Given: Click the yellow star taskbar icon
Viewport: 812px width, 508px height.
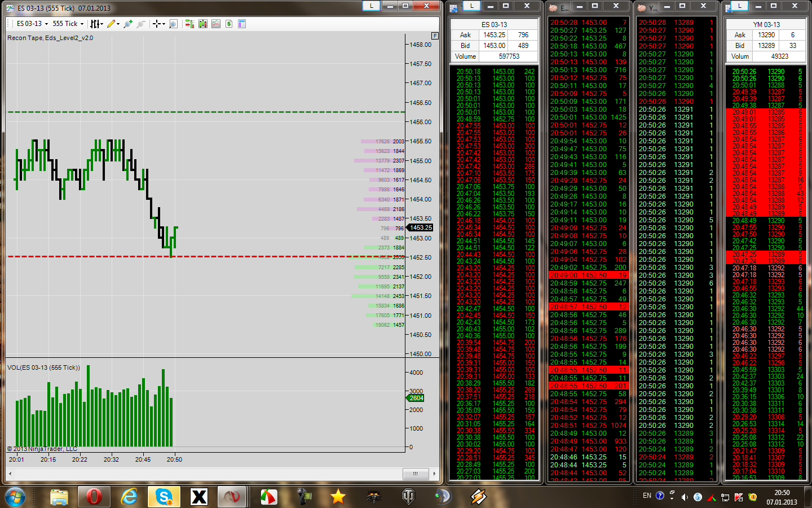Looking at the screenshot, I should point(338,497).
